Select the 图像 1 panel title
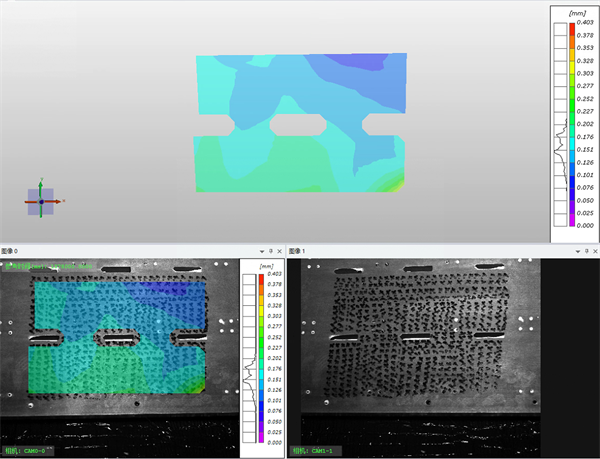 [x=297, y=249]
